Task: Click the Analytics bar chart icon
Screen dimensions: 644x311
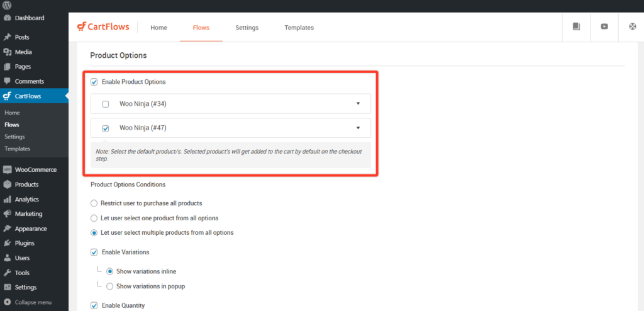Action: (x=7, y=199)
